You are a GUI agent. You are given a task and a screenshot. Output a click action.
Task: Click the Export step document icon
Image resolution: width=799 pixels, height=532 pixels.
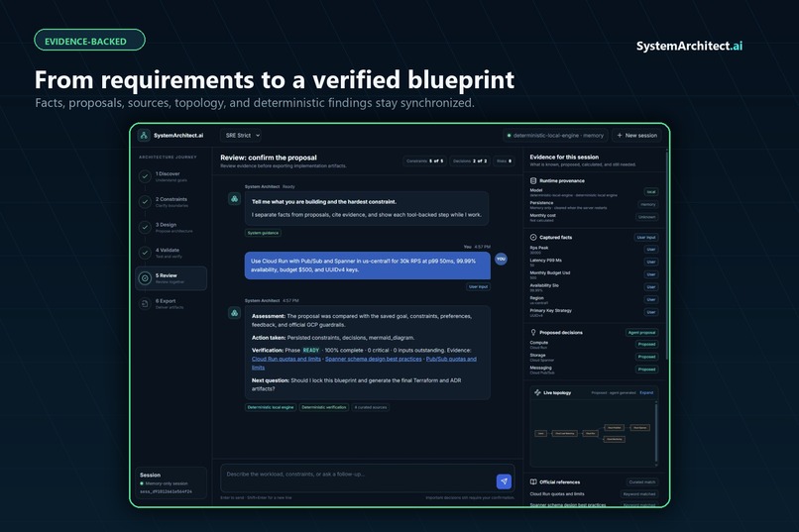145,304
